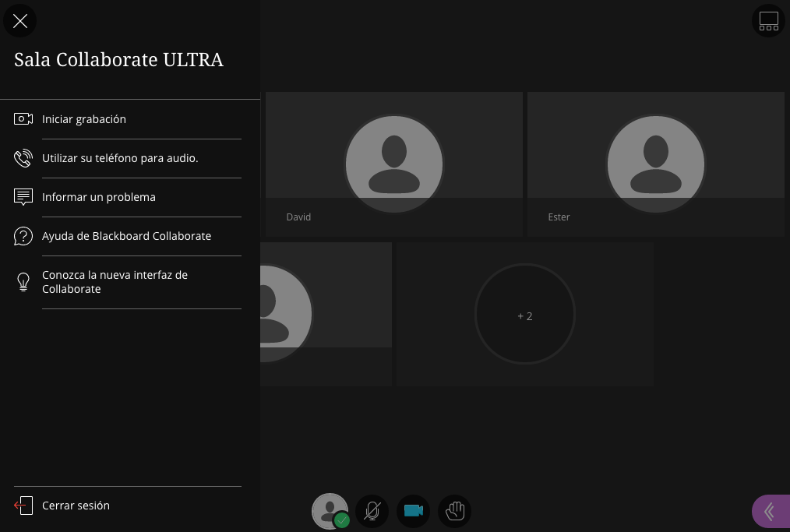Image resolution: width=790 pixels, height=532 pixels.
Task: Open the +2 additional participants circle
Action: pos(525,314)
